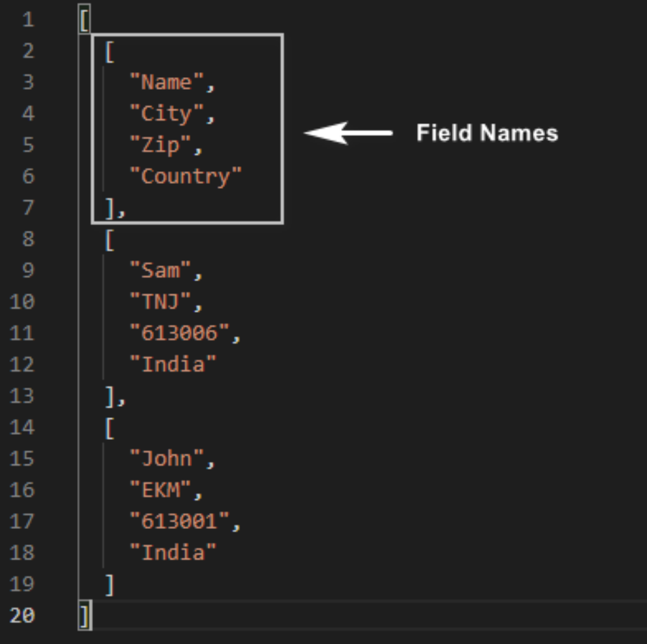Click the "EKM" city value

160,490
